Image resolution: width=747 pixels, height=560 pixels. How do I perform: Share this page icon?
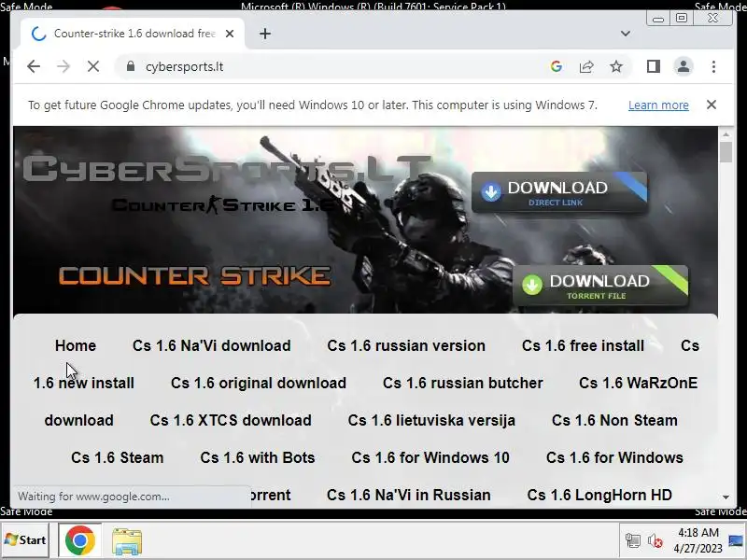pyautogui.click(x=586, y=66)
